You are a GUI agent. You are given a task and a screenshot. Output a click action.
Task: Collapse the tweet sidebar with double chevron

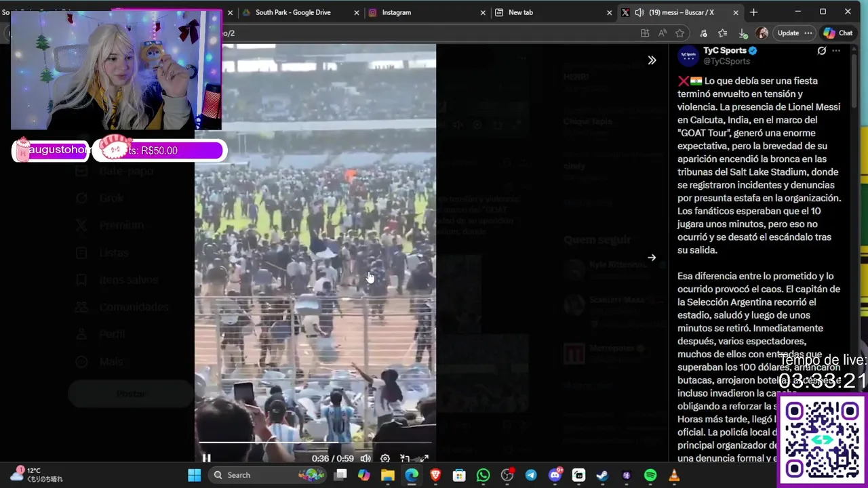652,60
